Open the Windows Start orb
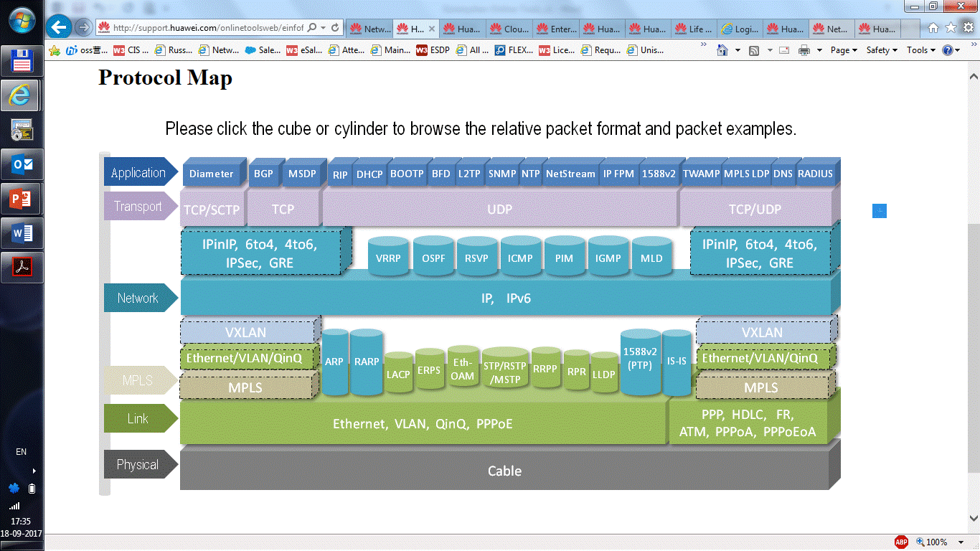The image size is (980, 551). pyautogui.click(x=22, y=19)
